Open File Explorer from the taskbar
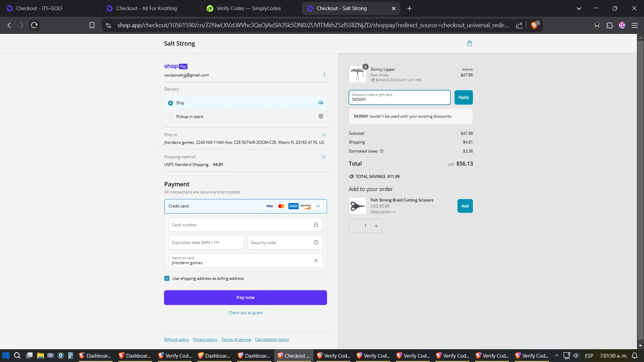 40,356
